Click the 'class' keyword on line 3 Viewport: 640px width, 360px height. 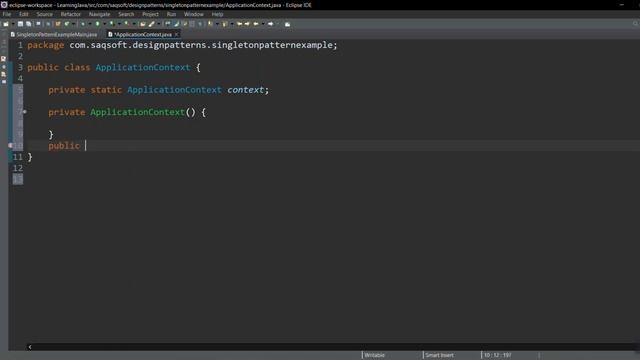click(77, 67)
